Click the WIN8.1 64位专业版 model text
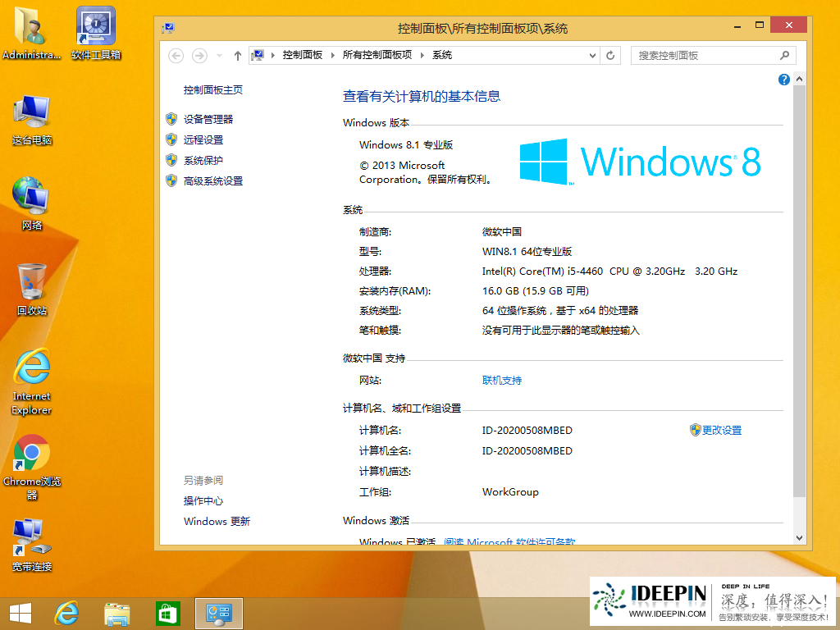 pos(527,251)
